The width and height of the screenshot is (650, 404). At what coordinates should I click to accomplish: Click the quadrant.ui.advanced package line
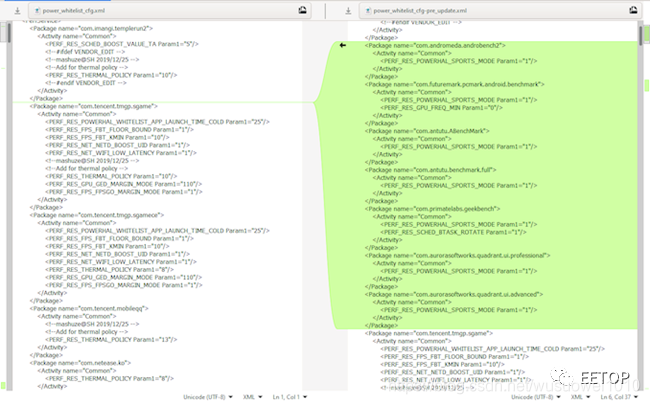point(454,295)
